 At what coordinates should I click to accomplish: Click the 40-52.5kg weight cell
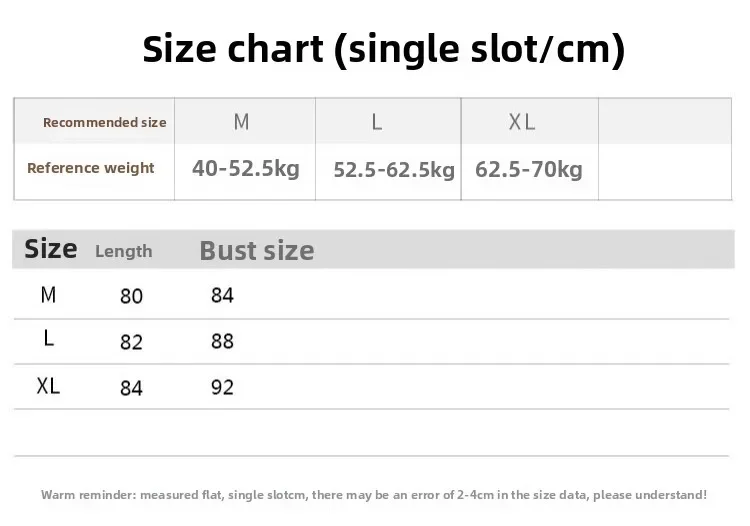246,168
